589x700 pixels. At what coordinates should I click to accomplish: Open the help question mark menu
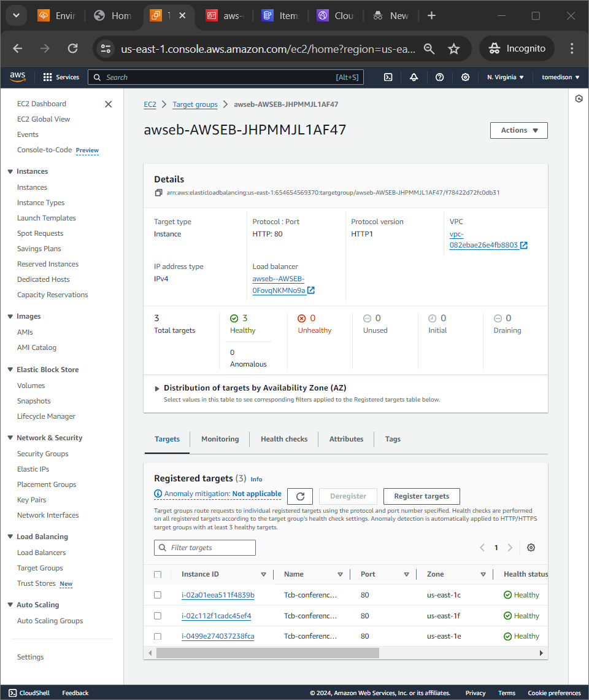tap(439, 77)
